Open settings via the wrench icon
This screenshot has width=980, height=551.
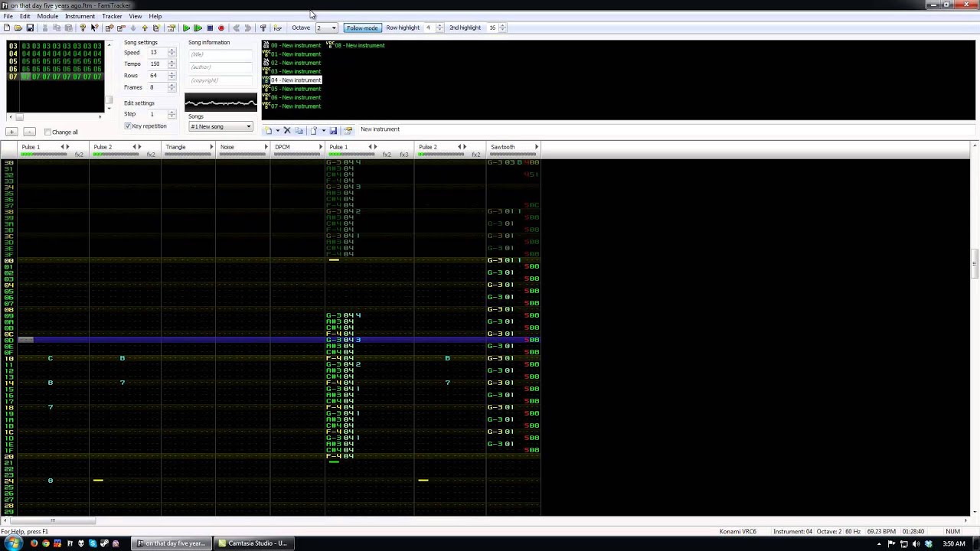263,28
